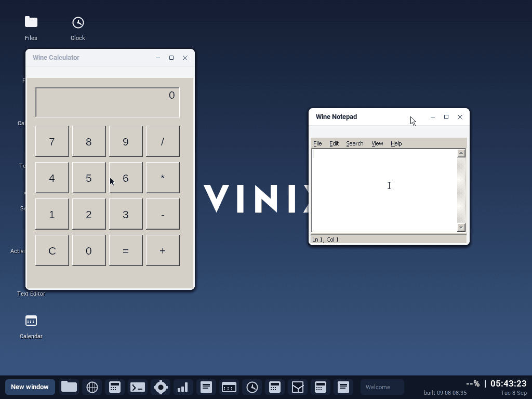
Task: Select the divide (/) calculator key
Action: pos(163,141)
